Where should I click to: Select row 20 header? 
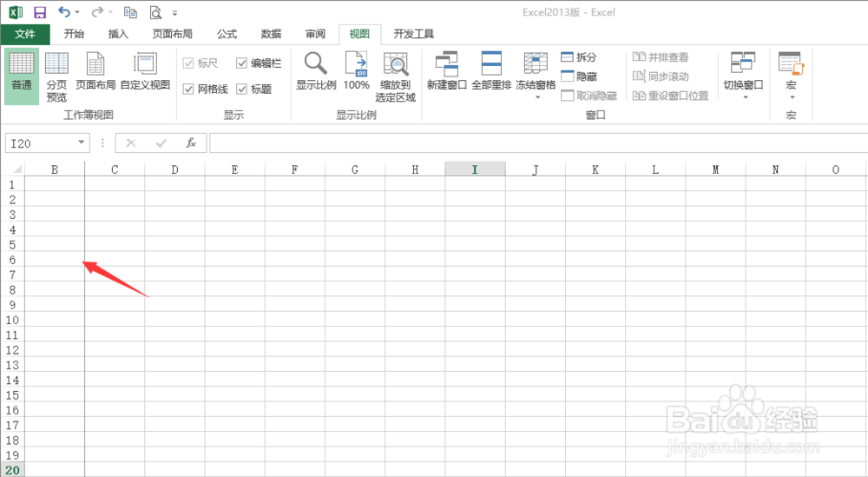(12, 470)
